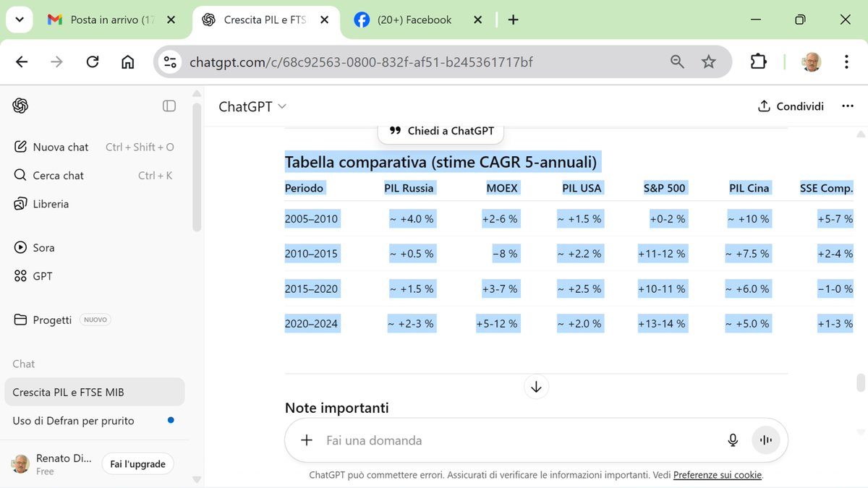Click the microphone dictation icon
Image resolution: width=868 pixels, height=488 pixels.
click(733, 440)
